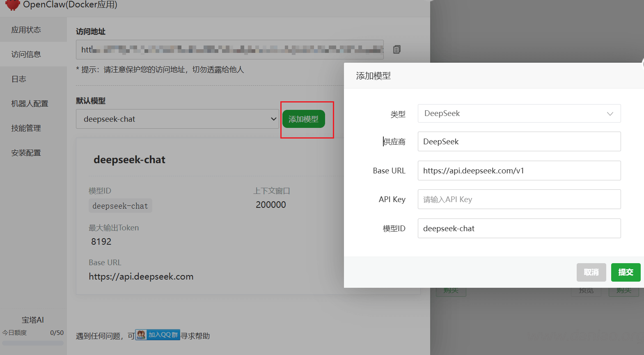Click the chevron arrow in 类型 field
Image resolution: width=644 pixels, height=355 pixels.
[610, 114]
